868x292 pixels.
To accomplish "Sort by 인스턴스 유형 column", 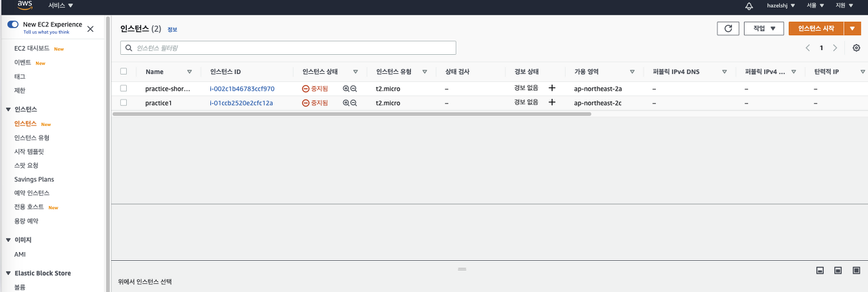I will pyautogui.click(x=425, y=72).
